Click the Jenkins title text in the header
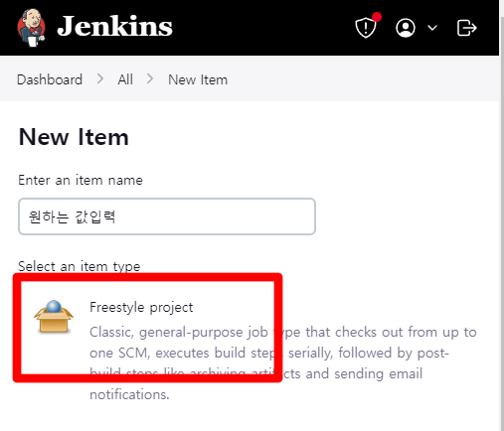Screen dimensions: 504x431 [x=114, y=26]
